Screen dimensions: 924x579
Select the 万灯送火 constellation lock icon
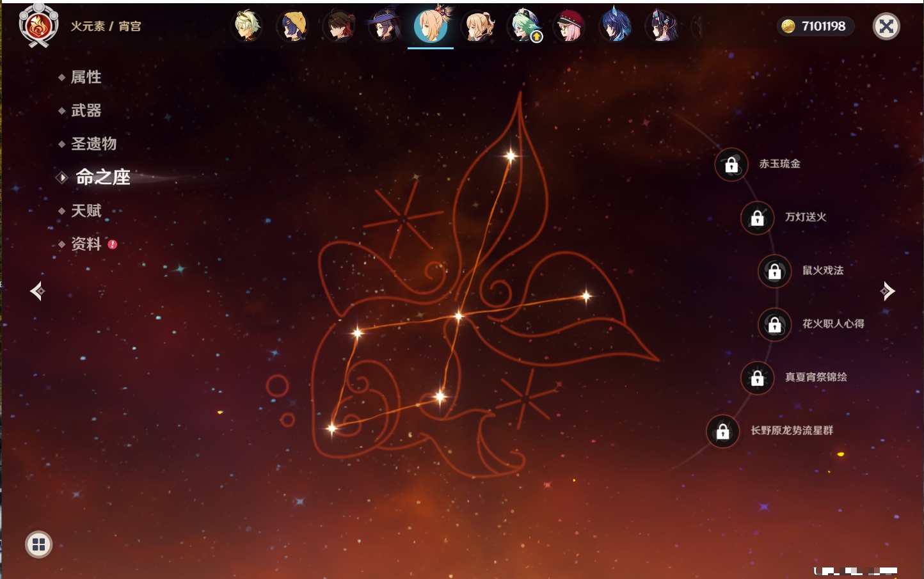(x=757, y=218)
